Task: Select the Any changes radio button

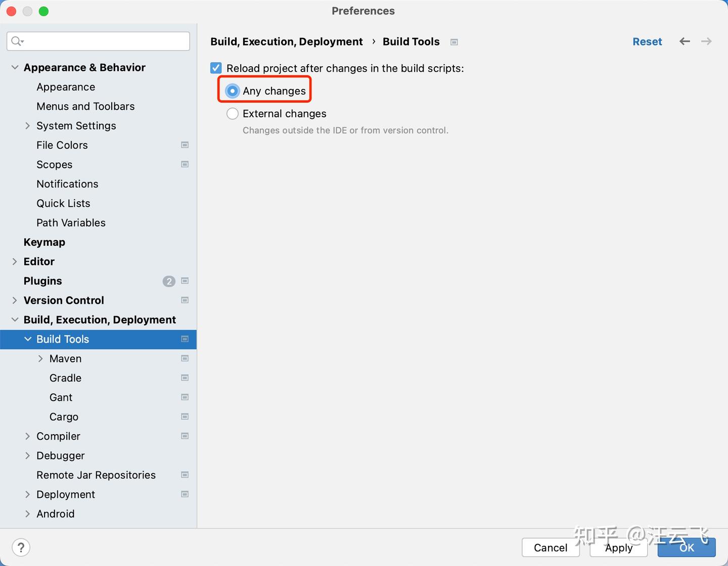Action: click(x=233, y=91)
